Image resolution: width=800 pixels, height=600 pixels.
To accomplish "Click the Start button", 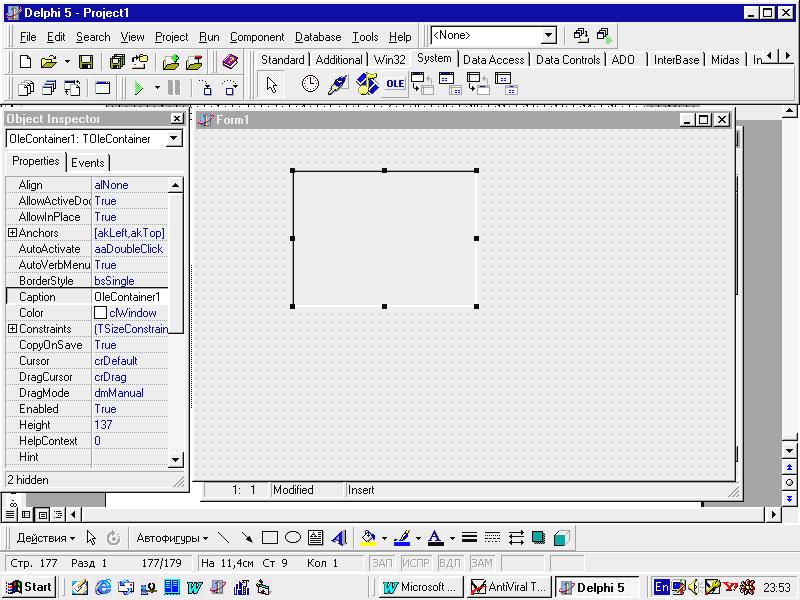I will click(x=29, y=587).
